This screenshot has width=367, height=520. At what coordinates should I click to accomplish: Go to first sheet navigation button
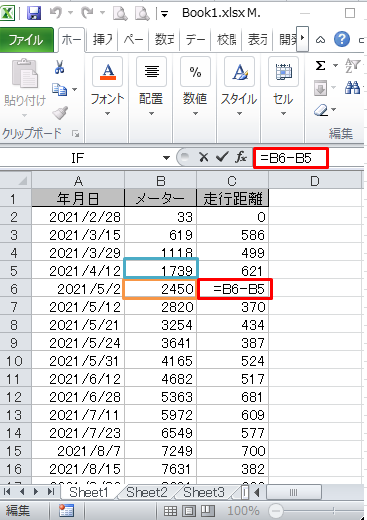click(7, 492)
